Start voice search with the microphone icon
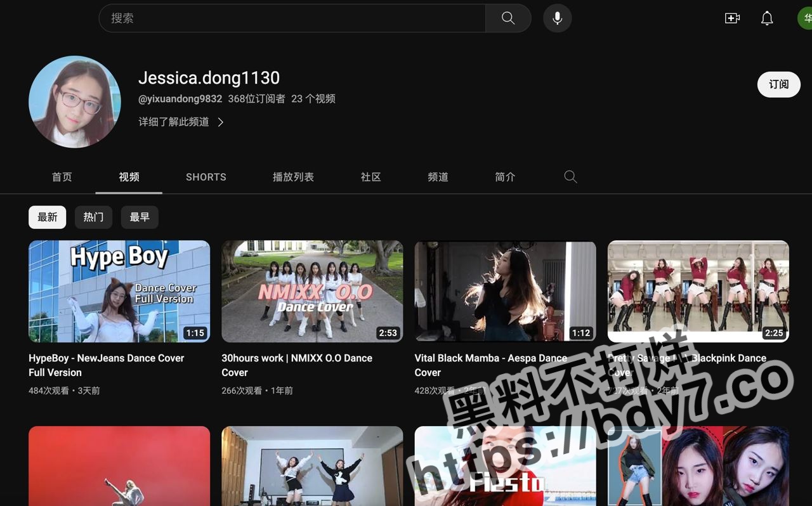The width and height of the screenshot is (812, 506). pyautogui.click(x=558, y=18)
